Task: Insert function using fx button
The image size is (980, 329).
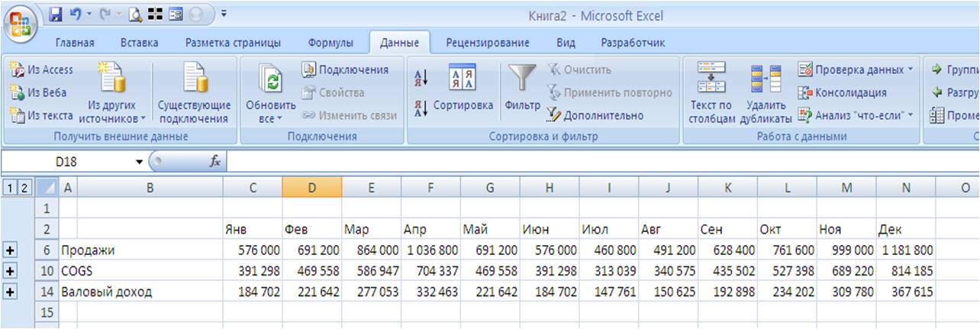Action: (x=214, y=162)
